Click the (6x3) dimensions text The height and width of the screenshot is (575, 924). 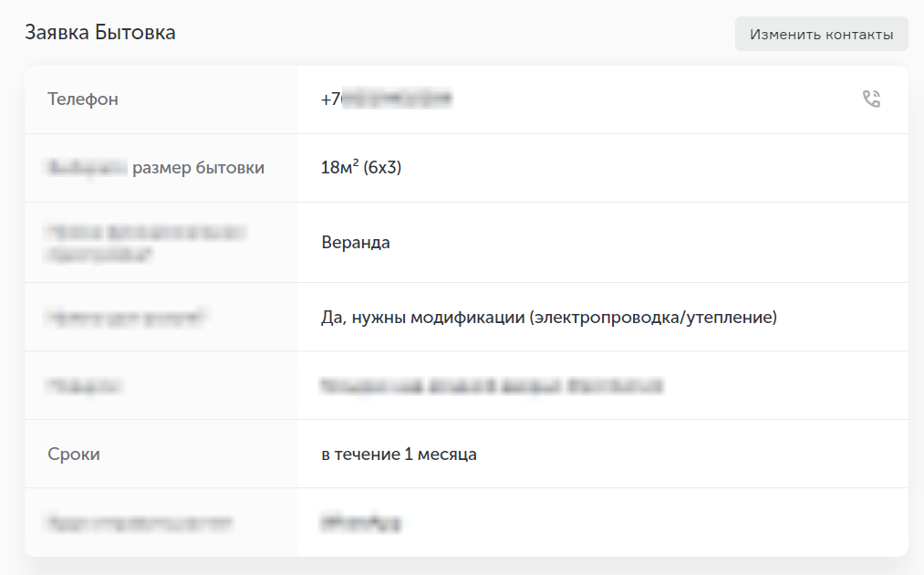(383, 168)
